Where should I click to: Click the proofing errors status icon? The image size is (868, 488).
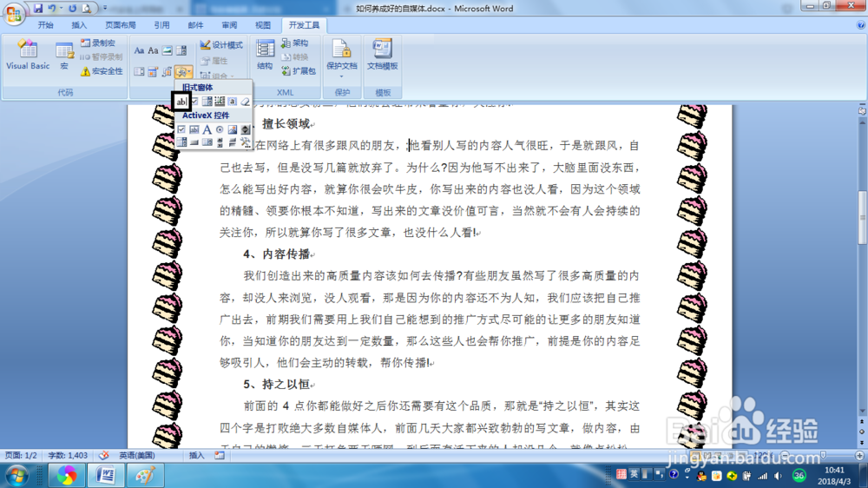click(x=104, y=455)
